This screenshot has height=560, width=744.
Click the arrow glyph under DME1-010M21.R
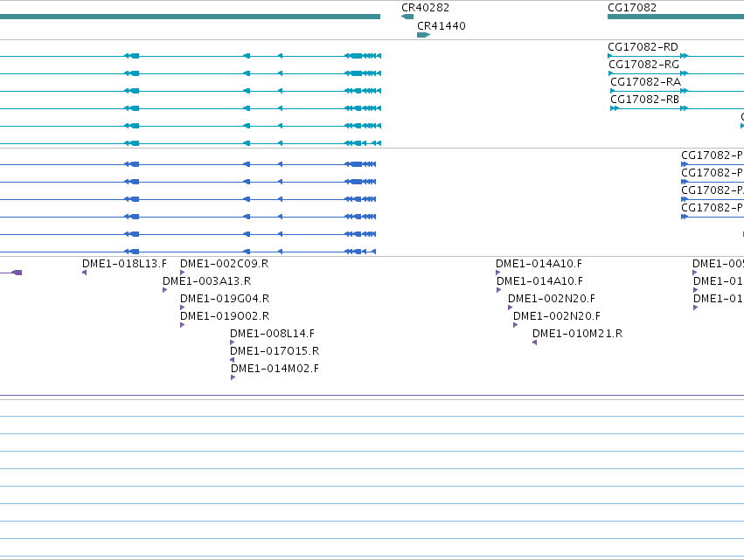(535, 342)
